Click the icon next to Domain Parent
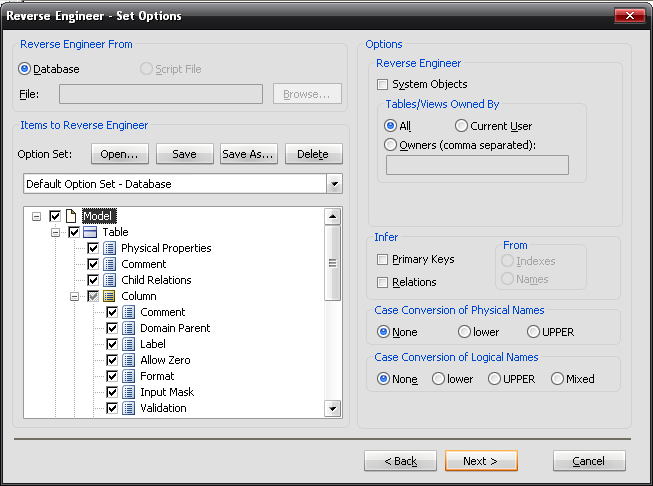653x486 pixels. [129, 328]
